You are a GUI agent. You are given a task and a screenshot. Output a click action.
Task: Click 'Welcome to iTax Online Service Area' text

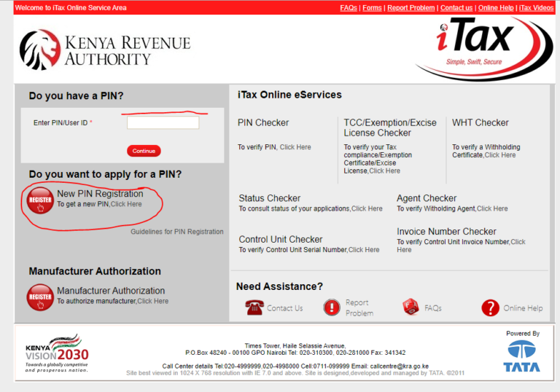71,8
